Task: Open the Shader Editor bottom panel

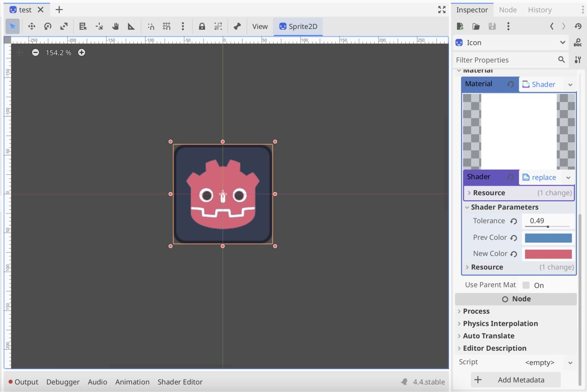Action: click(x=180, y=382)
